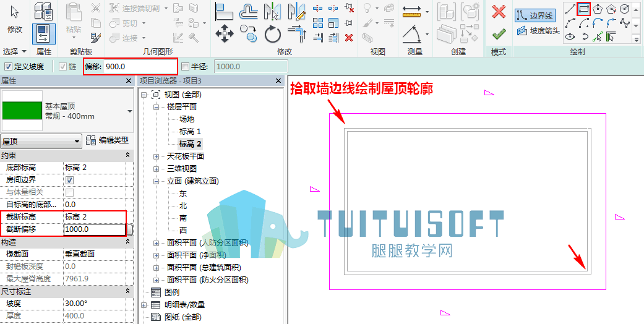Click the 编辑类型 button
This screenshot has height=324, width=644.
108,140
